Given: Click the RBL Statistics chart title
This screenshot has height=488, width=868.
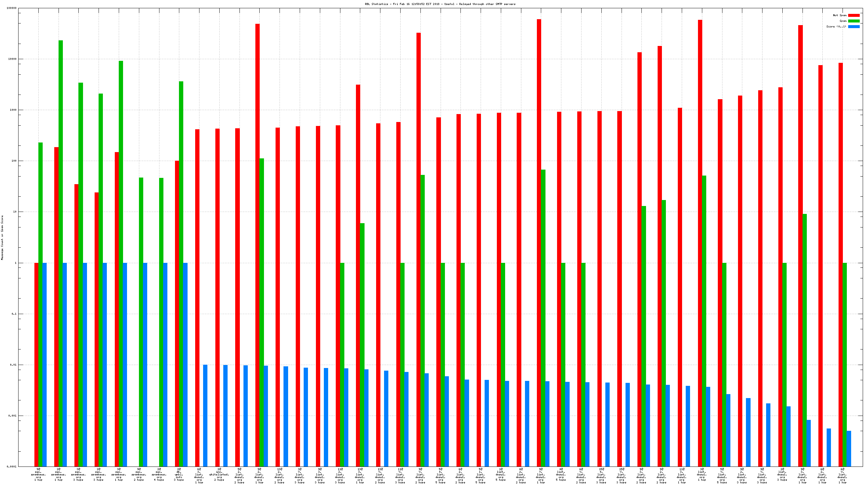Looking at the screenshot, I should pos(440,4).
